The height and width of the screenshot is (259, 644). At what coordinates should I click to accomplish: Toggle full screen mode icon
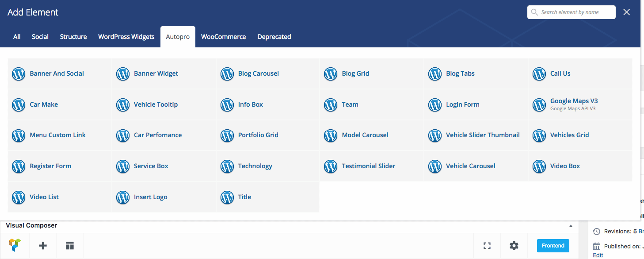487,246
